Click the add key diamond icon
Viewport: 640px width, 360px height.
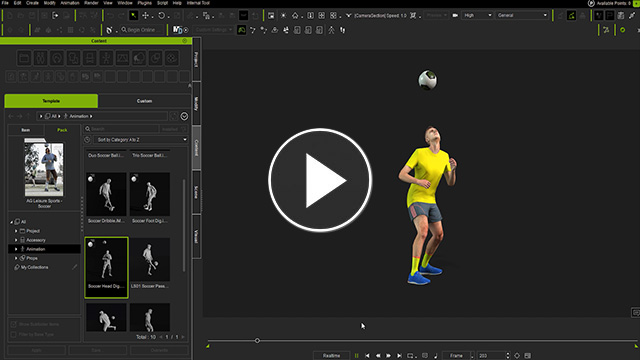(x=517, y=356)
